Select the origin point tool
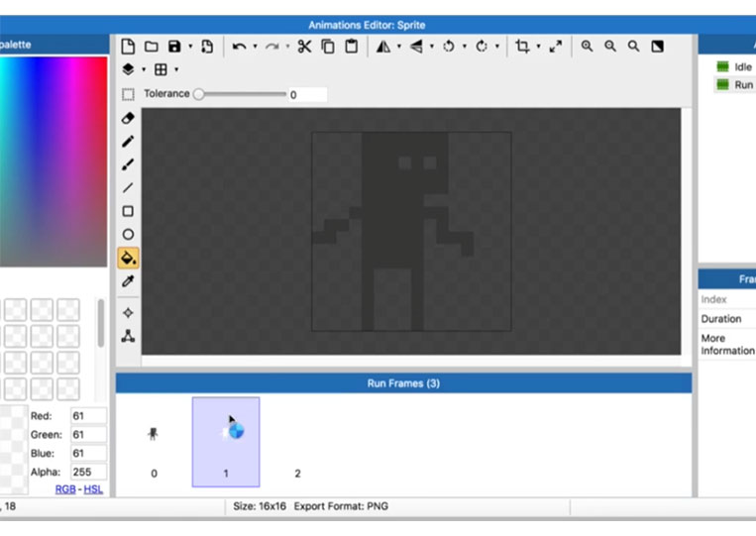This screenshot has height=536, width=756. point(128,313)
